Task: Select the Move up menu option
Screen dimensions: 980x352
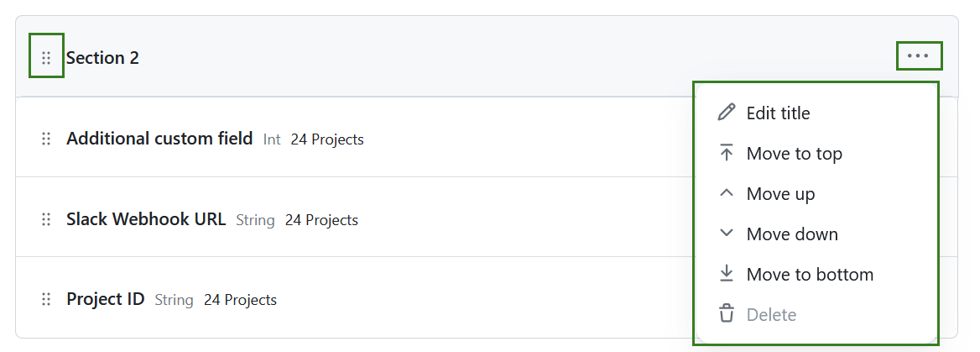Action: click(780, 193)
